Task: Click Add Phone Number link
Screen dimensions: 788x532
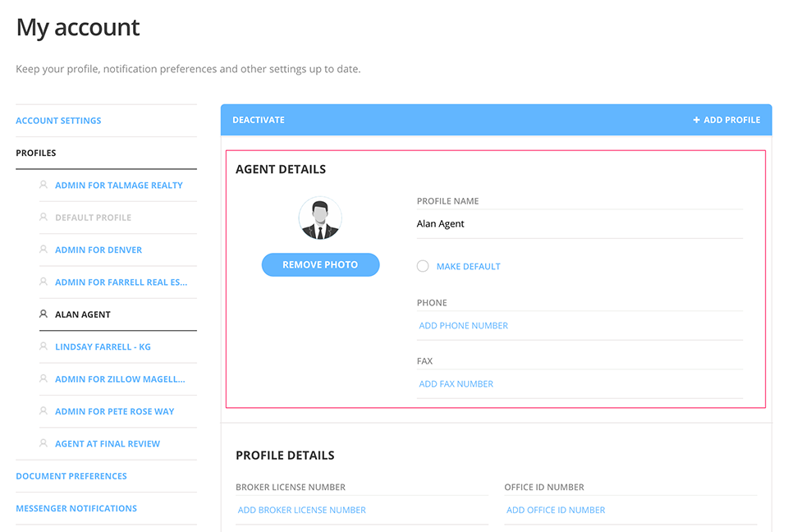Action: (464, 326)
